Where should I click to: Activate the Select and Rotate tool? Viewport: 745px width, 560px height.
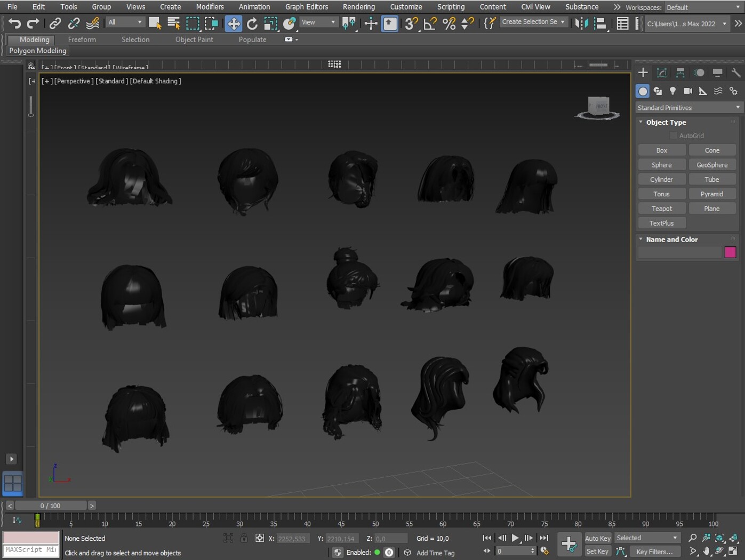pos(252,23)
